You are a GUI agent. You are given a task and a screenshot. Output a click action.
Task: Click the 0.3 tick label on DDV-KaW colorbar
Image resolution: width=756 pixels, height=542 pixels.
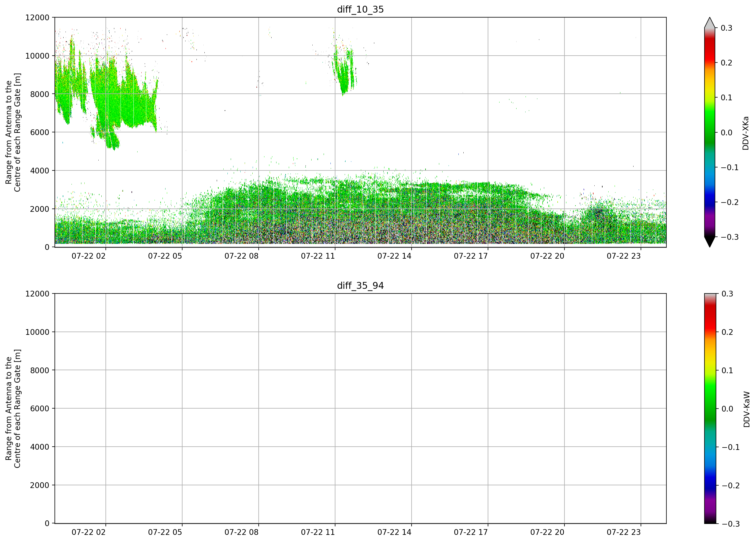727,294
